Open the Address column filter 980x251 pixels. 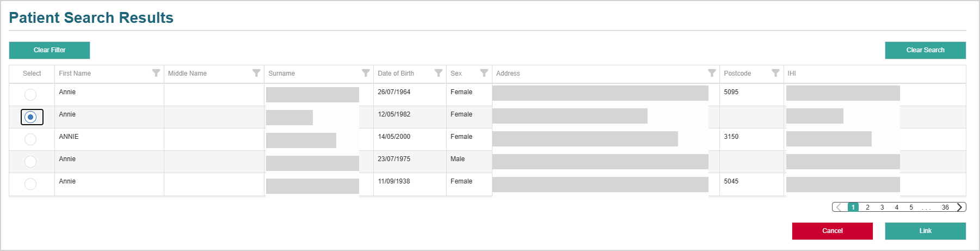(x=712, y=73)
